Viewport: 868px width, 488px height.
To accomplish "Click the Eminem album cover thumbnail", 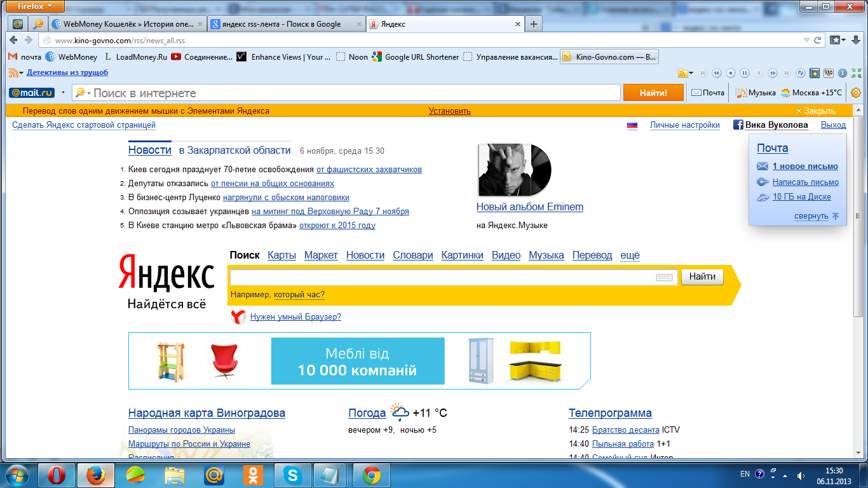I will [515, 170].
